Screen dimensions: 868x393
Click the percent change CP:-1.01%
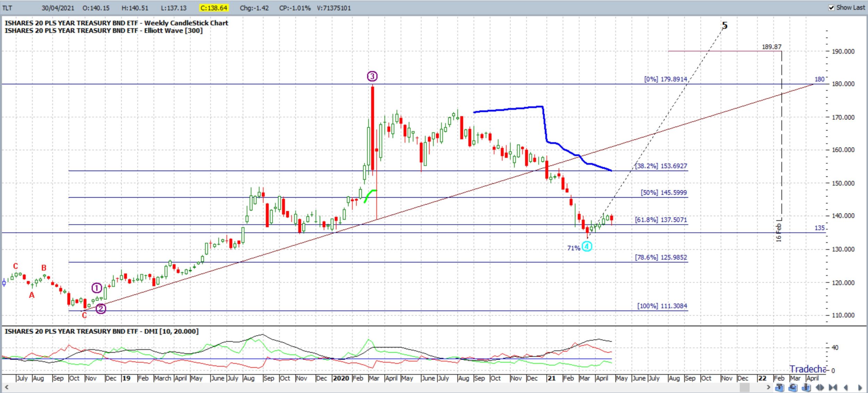coord(295,8)
